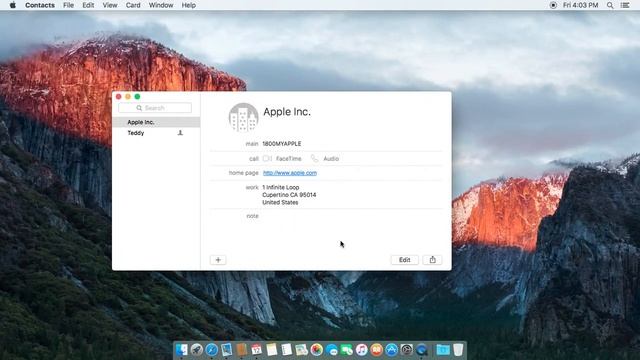640x360 pixels.
Task: Open iBooks from the Dock
Action: click(376, 350)
